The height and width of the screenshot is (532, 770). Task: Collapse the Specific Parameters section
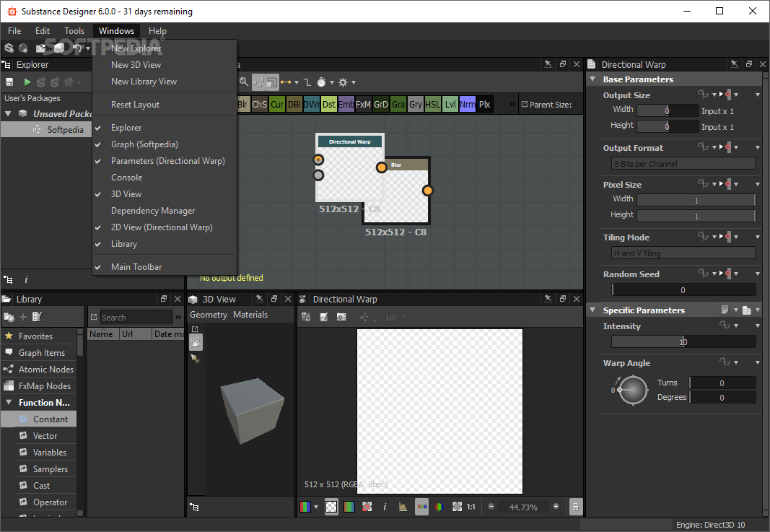(x=592, y=310)
